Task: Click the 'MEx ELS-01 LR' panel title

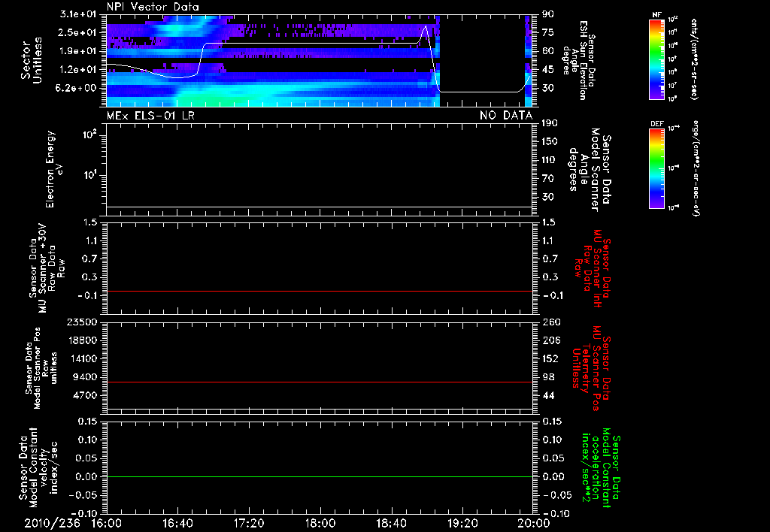Action: tap(150, 116)
